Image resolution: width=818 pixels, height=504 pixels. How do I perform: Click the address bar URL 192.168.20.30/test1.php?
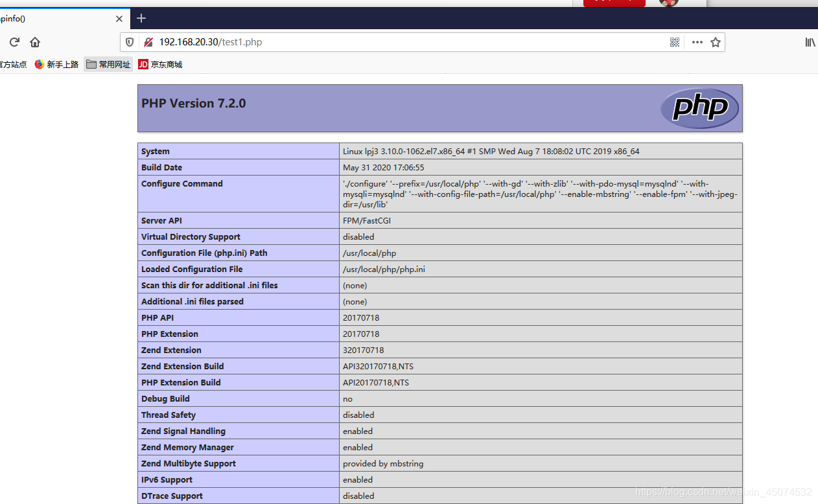coord(211,42)
